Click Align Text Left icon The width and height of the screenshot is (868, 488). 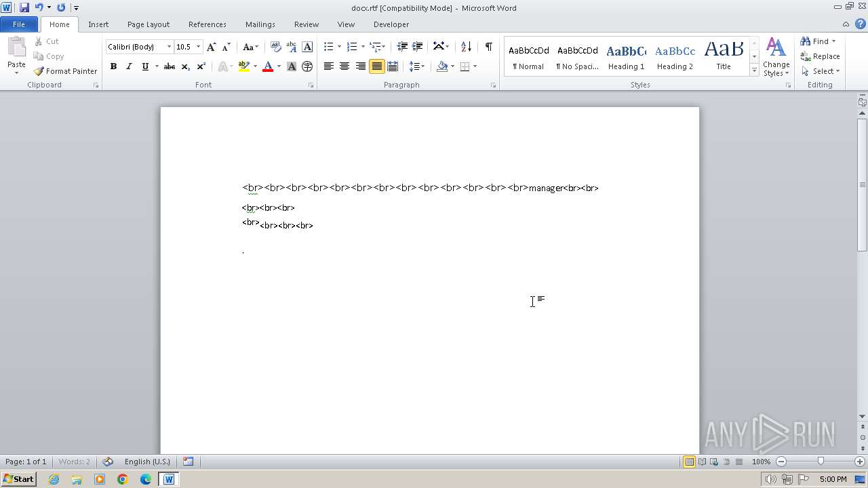click(329, 66)
